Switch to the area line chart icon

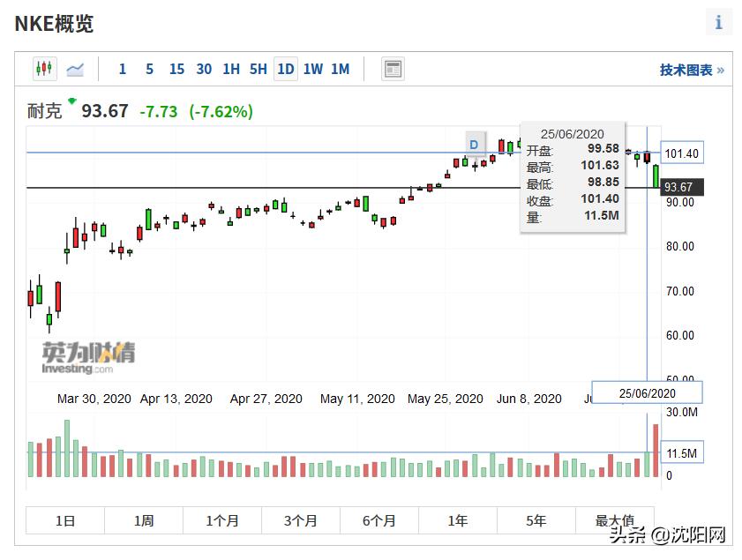[x=75, y=69]
